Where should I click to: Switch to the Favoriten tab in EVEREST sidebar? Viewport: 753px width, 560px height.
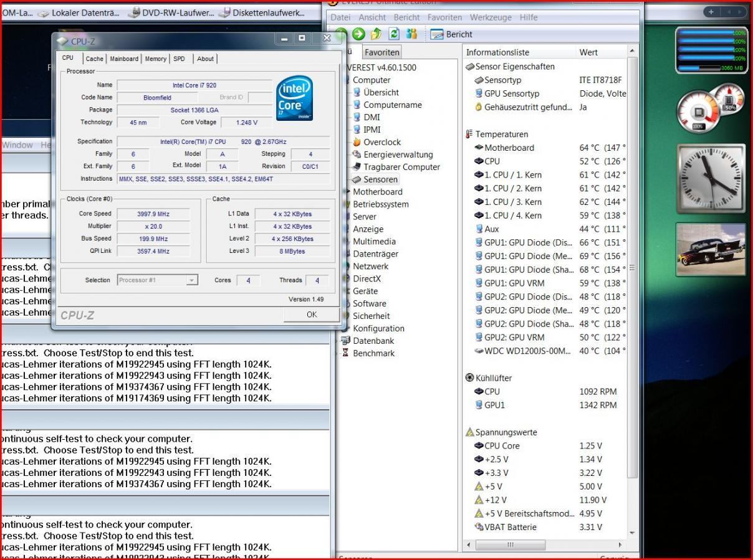click(x=381, y=52)
